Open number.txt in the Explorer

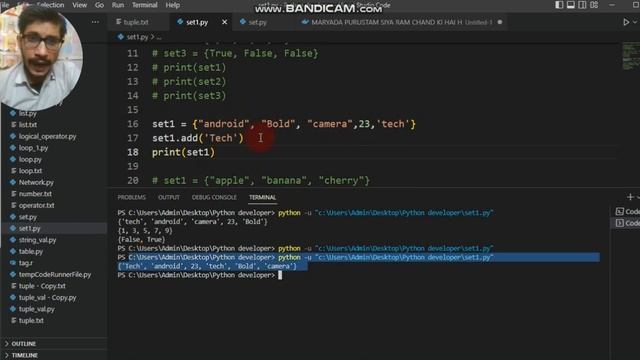click(35, 193)
